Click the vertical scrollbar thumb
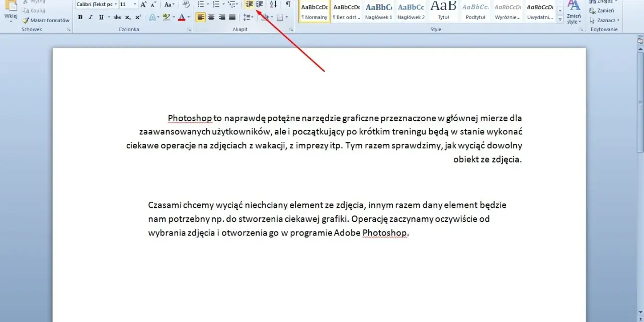The image size is (644, 322). 640,103
